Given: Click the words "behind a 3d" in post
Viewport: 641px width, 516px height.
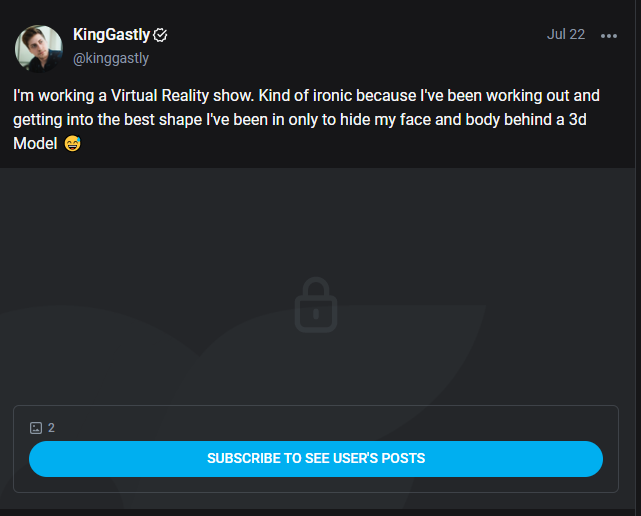Looking at the screenshot, I should [545, 120].
